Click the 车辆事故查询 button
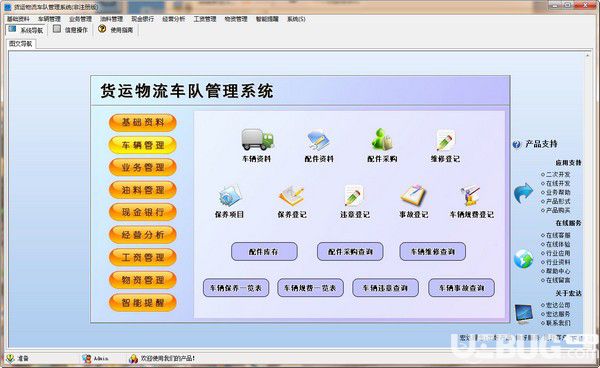600x368 pixels. pos(461,288)
